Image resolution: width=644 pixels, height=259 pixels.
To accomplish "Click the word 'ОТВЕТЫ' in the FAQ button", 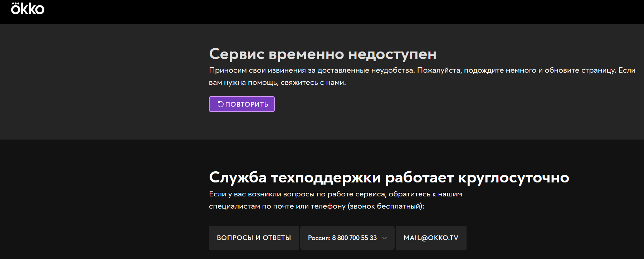I will (x=277, y=238).
